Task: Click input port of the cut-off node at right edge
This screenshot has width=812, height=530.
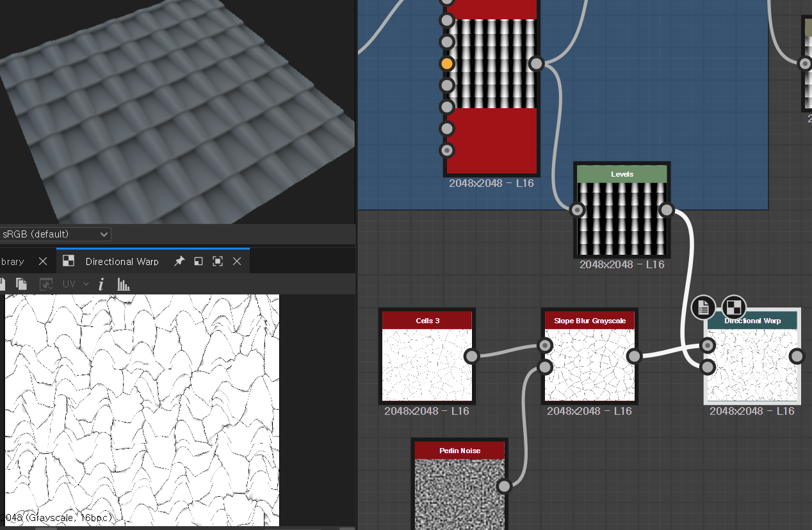Action: point(804,63)
